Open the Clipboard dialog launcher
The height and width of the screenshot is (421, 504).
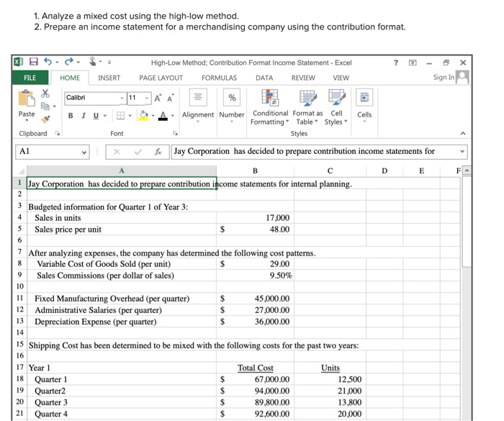(x=58, y=133)
